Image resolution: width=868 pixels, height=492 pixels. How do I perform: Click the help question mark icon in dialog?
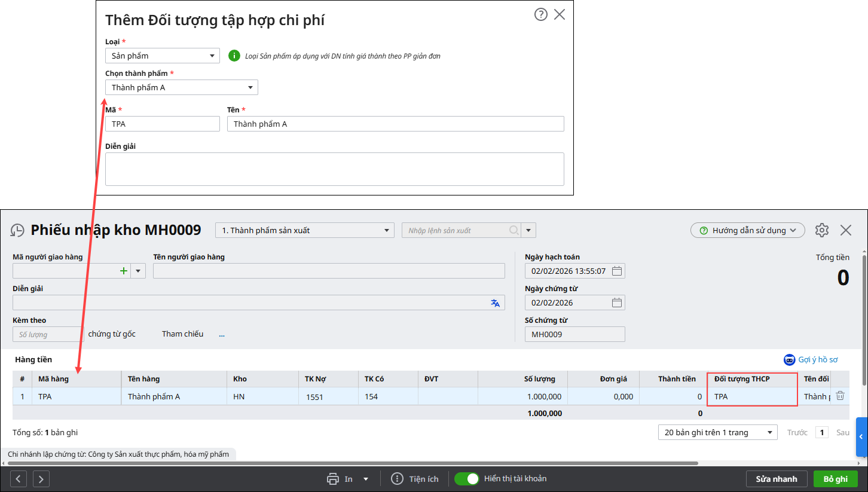(x=540, y=15)
